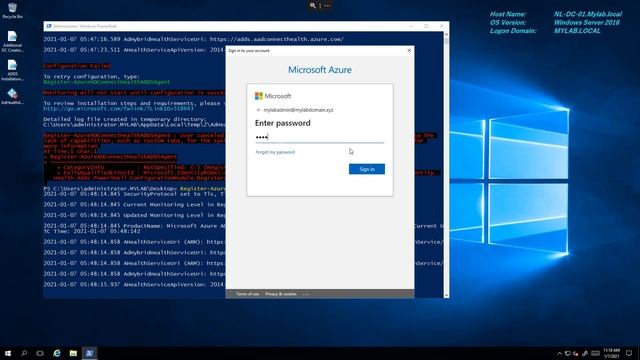Focus the Enter password field
640x360 pixels.
click(x=320, y=137)
